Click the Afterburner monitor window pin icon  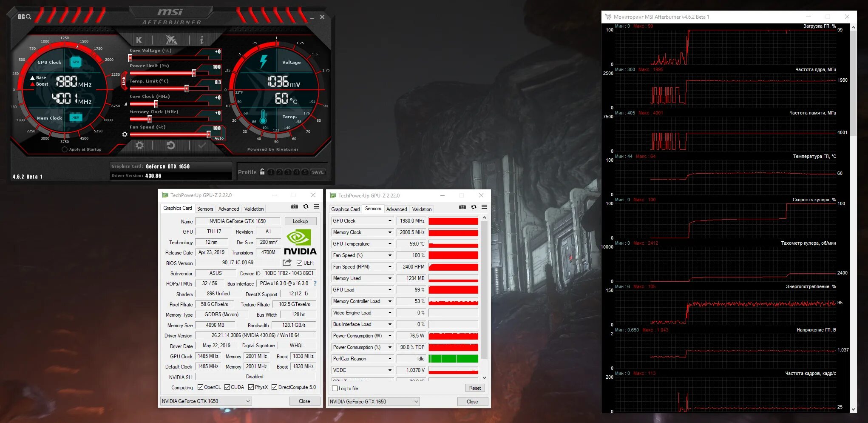tap(608, 17)
